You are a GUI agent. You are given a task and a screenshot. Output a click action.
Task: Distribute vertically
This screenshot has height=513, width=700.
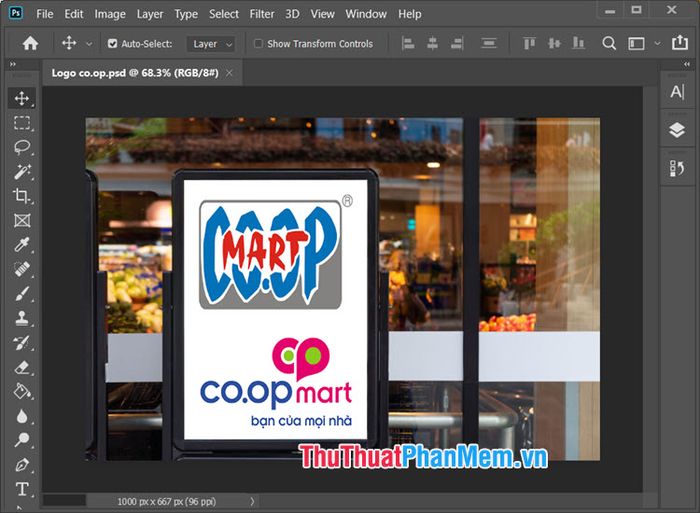pyautogui.click(x=489, y=43)
